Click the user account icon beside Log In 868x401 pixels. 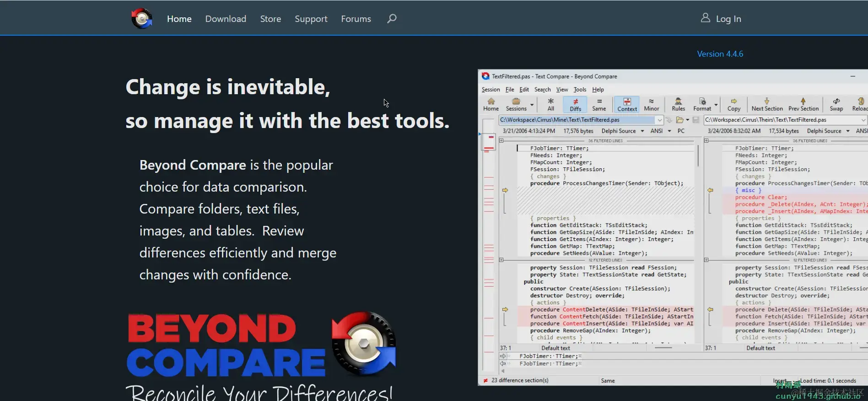tap(706, 18)
